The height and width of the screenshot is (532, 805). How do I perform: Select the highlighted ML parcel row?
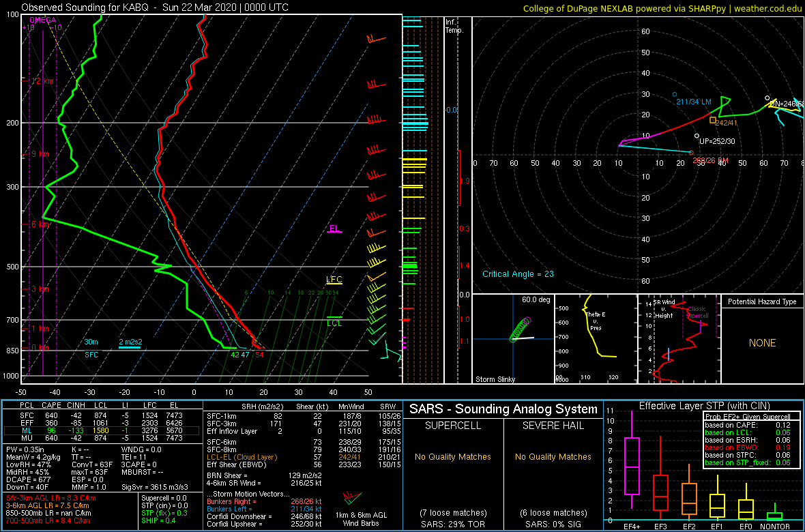(x=102, y=430)
